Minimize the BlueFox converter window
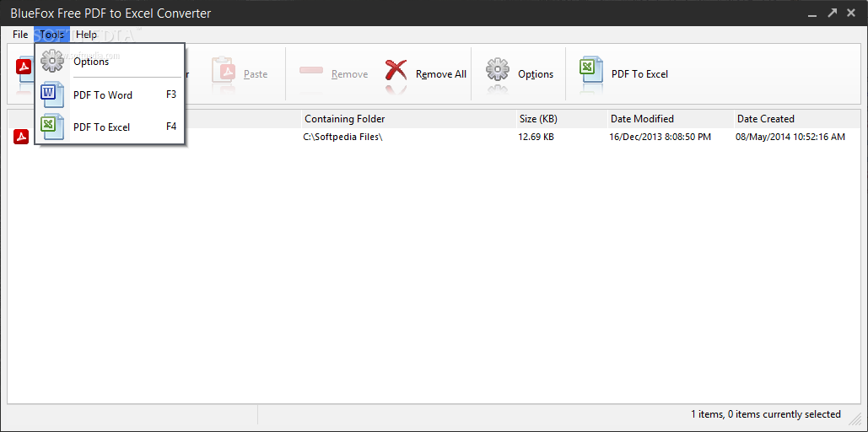Image resolution: width=868 pixels, height=432 pixels. tap(812, 13)
